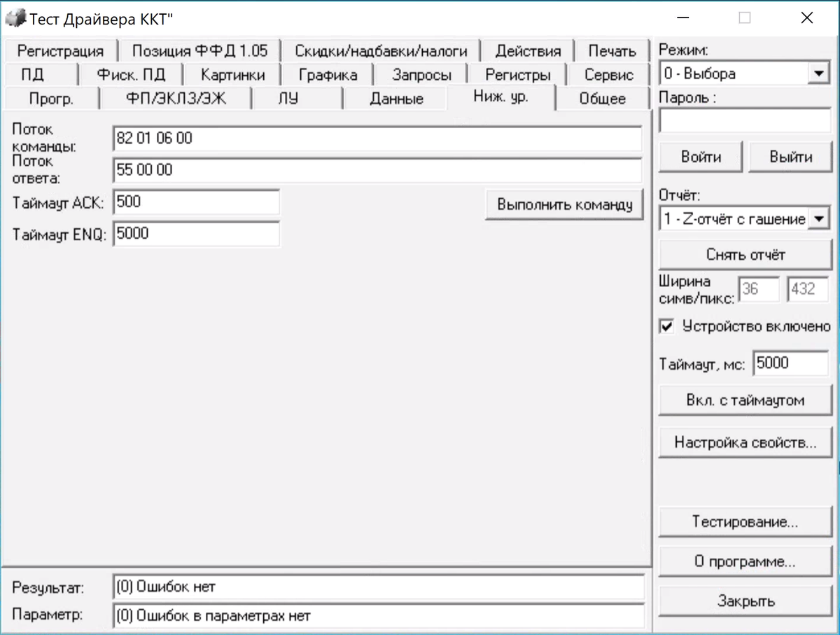The height and width of the screenshot is (635, 840).
Task: Click the Вкл. с таймаутом button
Action: pos(745,400)
